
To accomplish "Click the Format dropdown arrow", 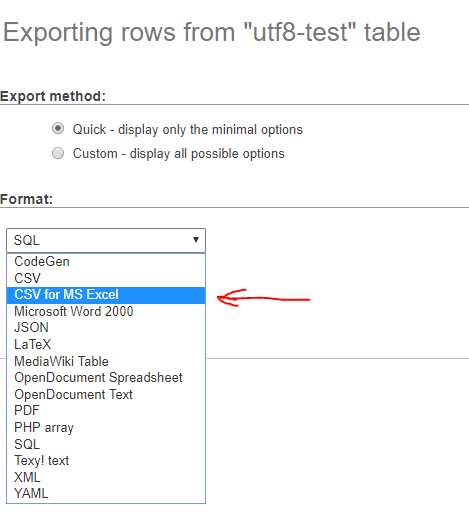I will coord(196,239).
